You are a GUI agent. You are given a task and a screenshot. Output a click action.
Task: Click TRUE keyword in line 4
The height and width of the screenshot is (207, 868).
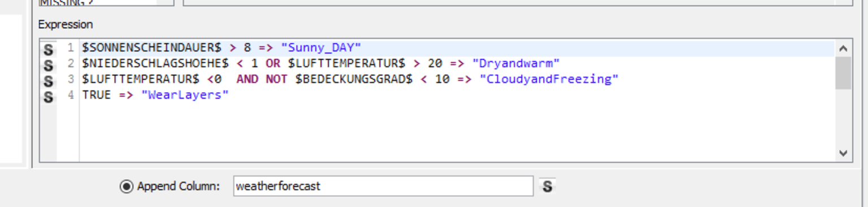coord(97,95)
